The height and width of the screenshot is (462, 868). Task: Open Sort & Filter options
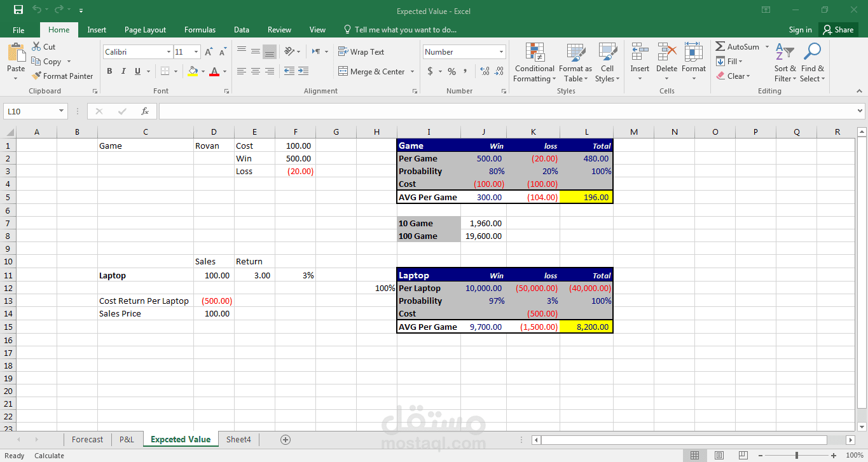(785, 62)
